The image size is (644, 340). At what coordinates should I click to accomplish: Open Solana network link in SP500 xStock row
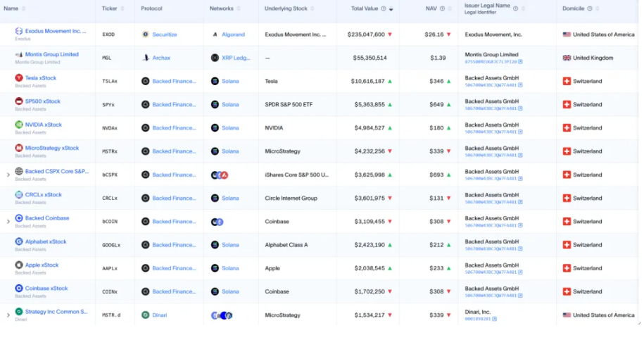(230, 105)
